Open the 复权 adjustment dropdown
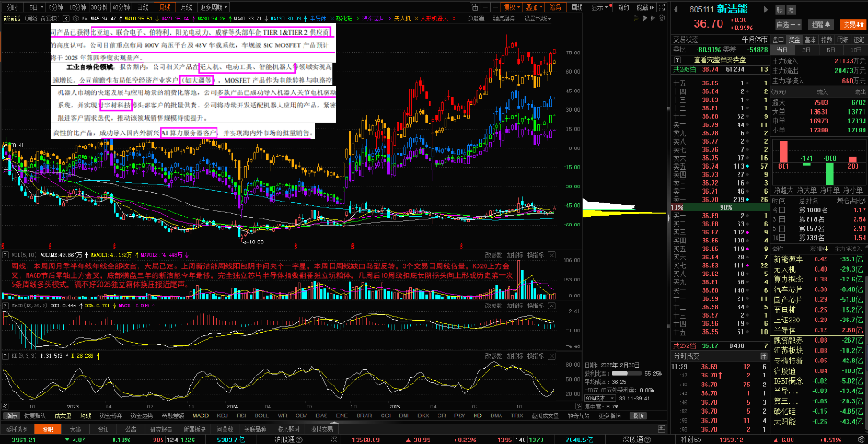The height and width of the screenshot is (444, 868). [511, 8]
